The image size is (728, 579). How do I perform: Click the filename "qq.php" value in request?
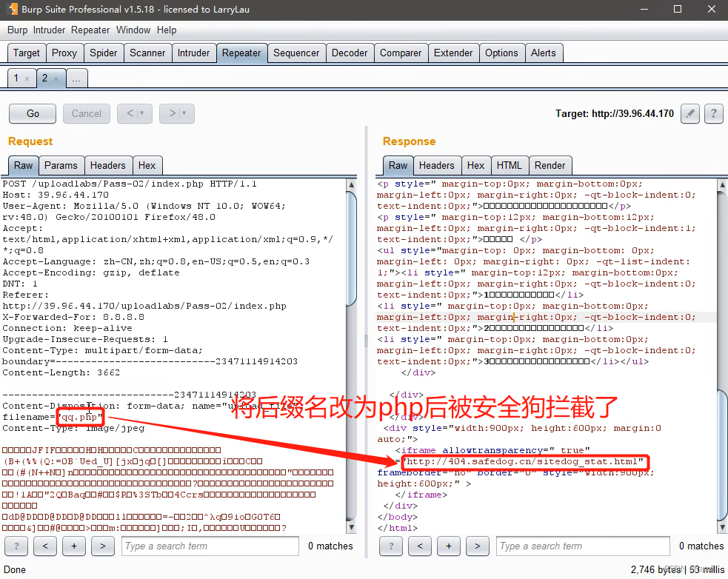[80, 417]
